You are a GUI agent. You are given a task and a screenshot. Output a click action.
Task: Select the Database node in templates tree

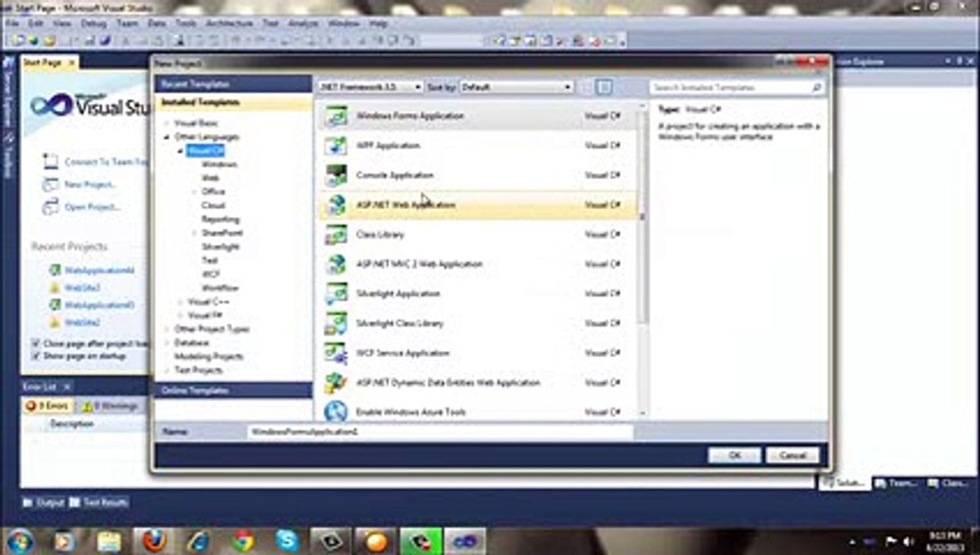[191, 342]
